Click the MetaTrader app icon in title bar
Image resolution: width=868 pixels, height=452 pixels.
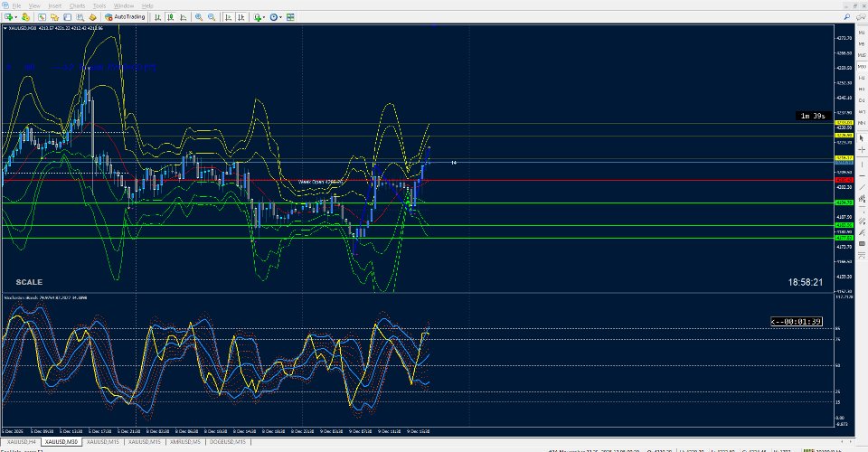coord(5,5)
